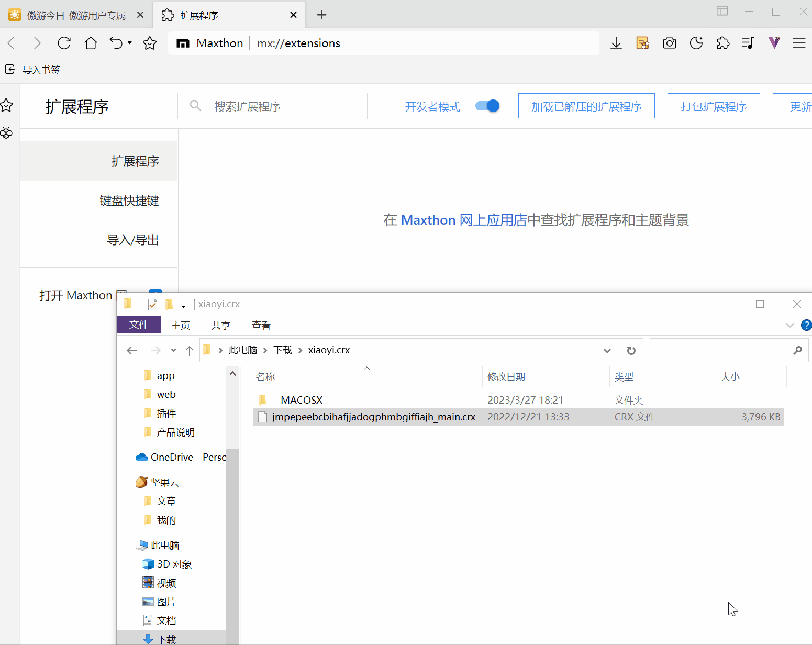Click the home page icon
The width and height of the screenshot is (812, 645).
tap(91, 43)
